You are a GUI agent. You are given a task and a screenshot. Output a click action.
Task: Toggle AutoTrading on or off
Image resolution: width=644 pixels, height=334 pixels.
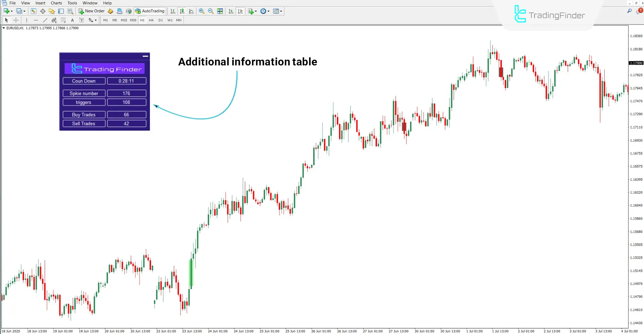[150, 11]
